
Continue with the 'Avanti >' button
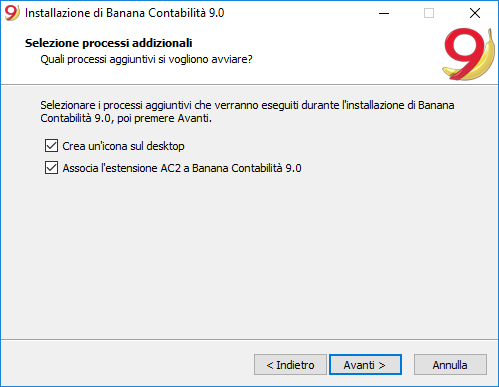click(365, 365)
